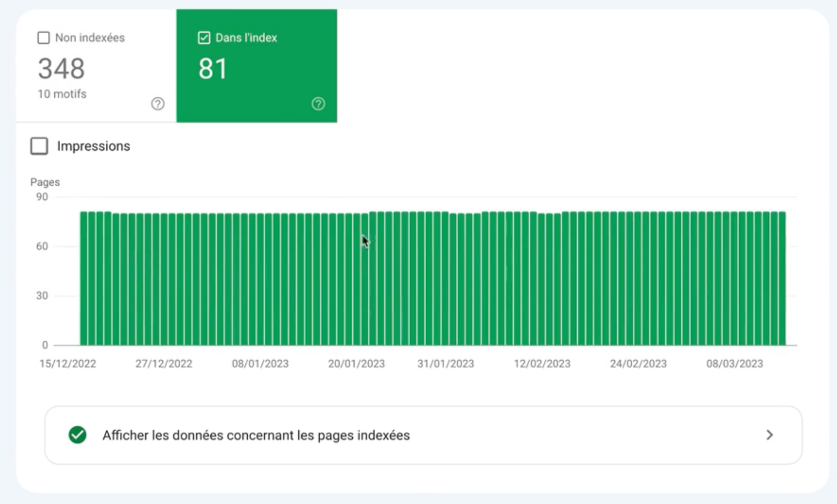This screenshot has height=504, width=837.
Task: Click the 08/03/2023 axis date
Action: (734, 364)
